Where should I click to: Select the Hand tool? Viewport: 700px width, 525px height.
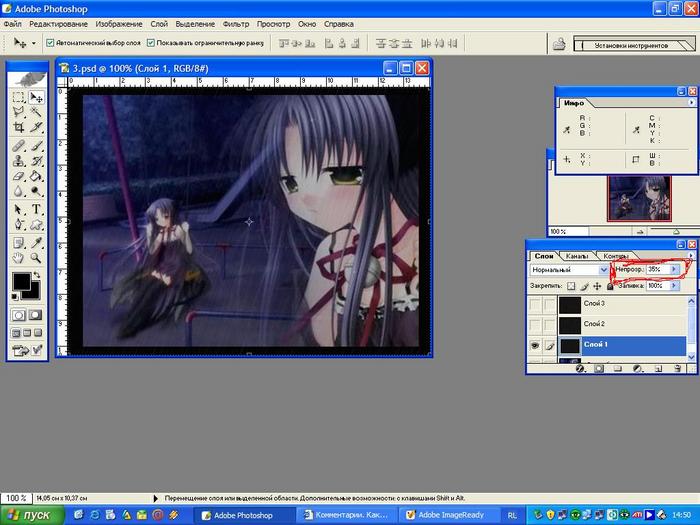click(18, 258)
